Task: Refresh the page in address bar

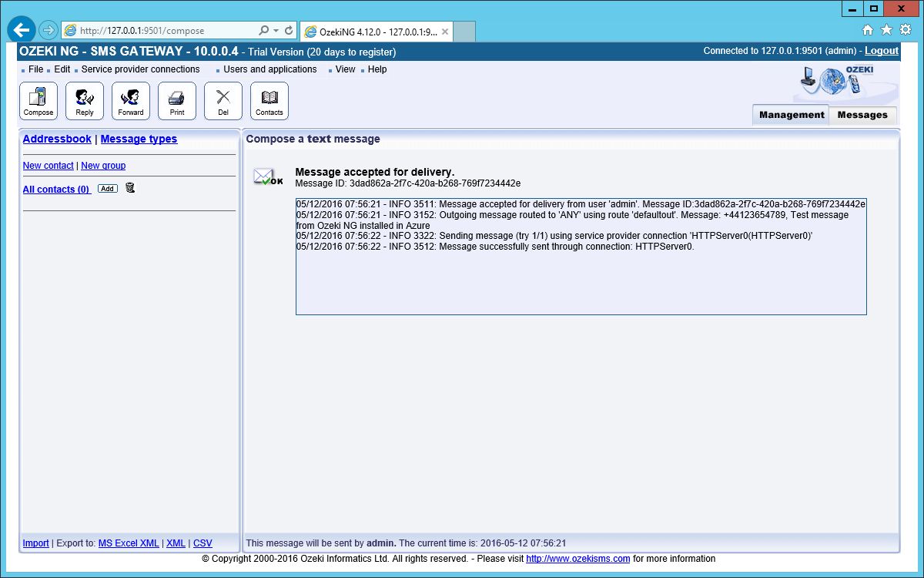Action: (289, 31)
